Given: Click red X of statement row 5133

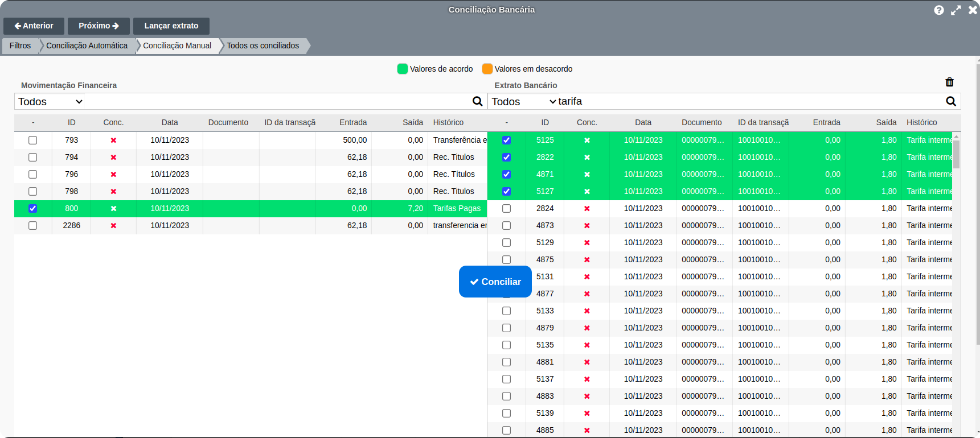Looking at the screenshot, I should pos(587,311).
